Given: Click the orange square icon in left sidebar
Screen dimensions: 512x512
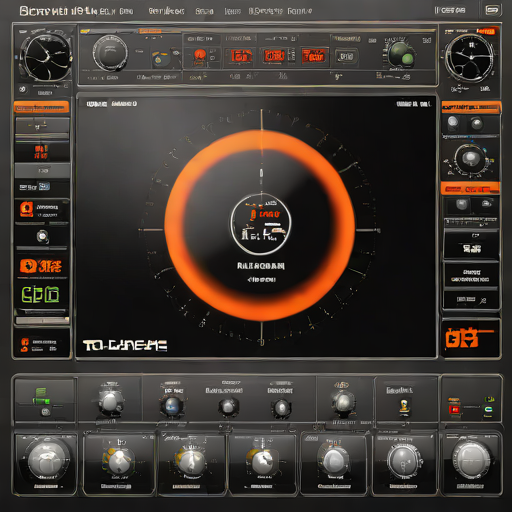Looking at the screenshot, I should coord(27,210).
